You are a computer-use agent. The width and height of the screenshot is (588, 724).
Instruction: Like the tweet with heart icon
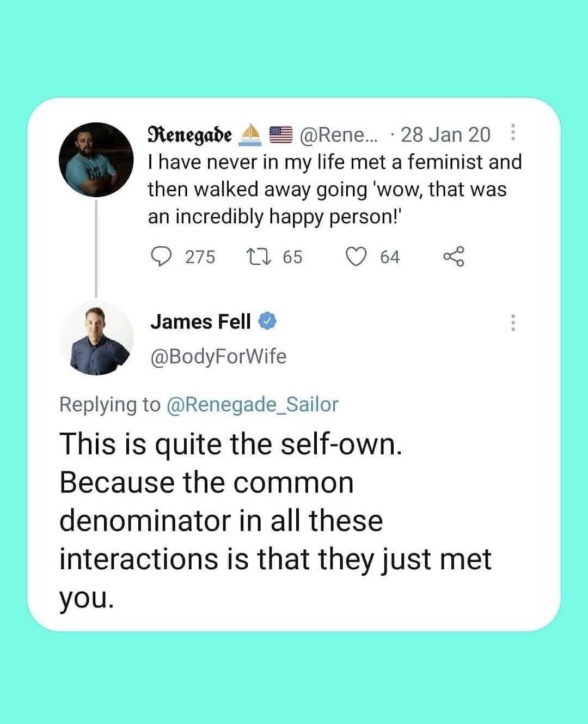coord(357,256)
